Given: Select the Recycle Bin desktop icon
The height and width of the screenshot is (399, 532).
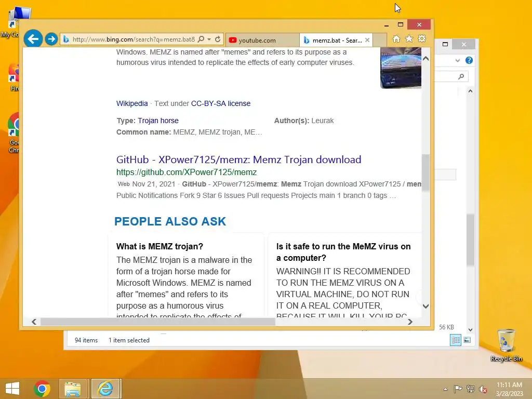Looking at the screenshot, I should point(506,345).
